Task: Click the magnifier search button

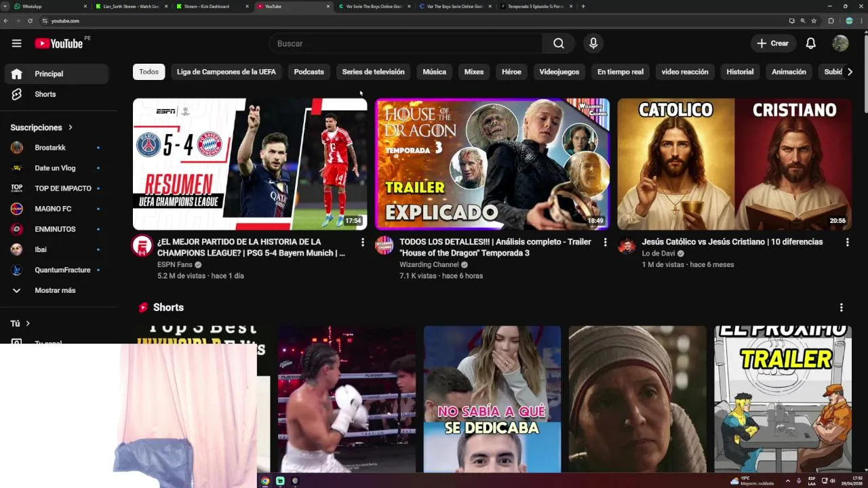Action: pos(558,43)
